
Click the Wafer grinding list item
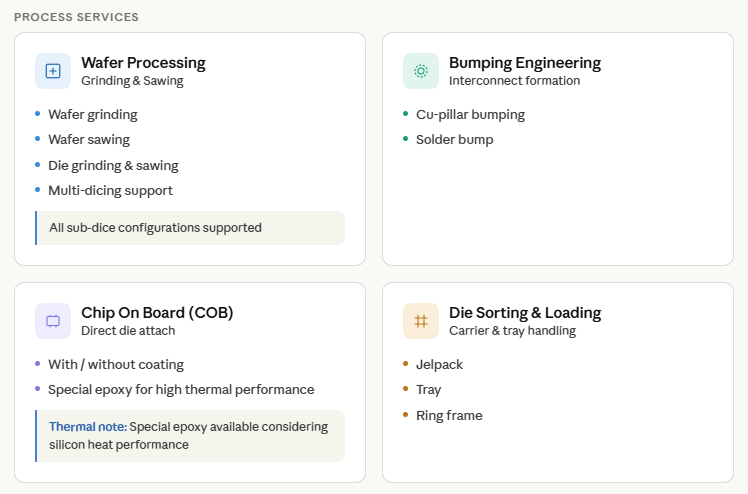click(x=93, y=114)
